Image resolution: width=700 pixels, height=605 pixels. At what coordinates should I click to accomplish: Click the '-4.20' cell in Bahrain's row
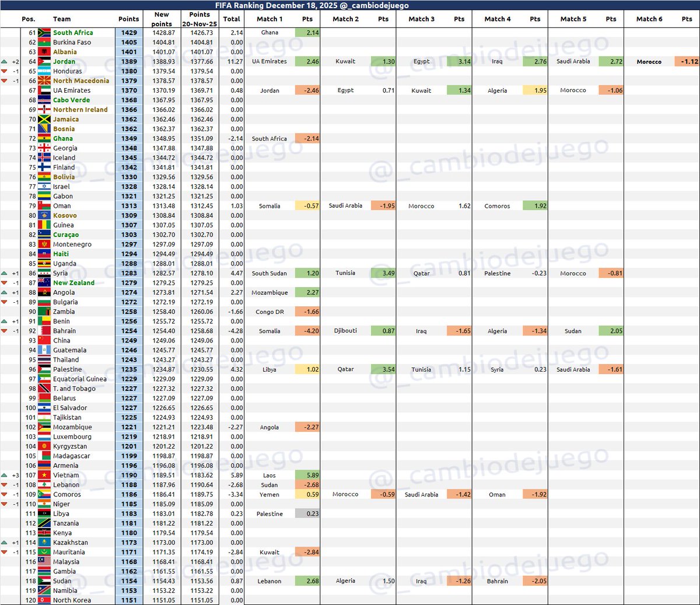click(307, 331)
